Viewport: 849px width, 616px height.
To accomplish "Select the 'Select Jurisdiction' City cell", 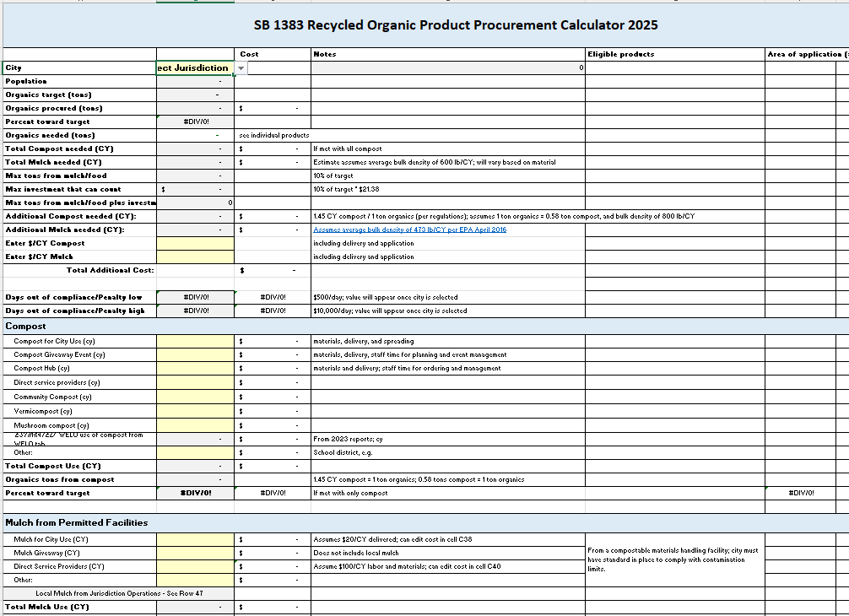I will [x=194, y=68].
